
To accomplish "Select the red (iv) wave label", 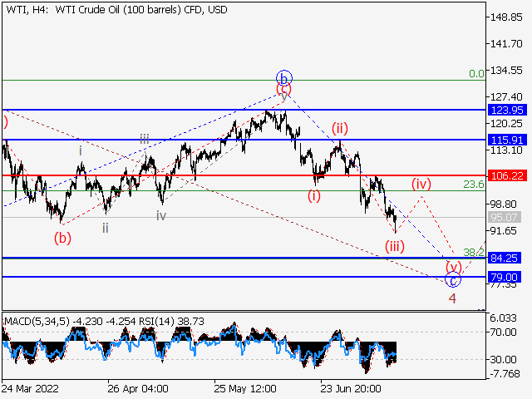I will point(422,182).
